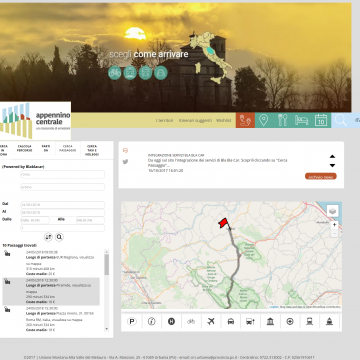Click the Twitter icon in the news box
Viewport: 360px width, 360px height.
point(125,162)
